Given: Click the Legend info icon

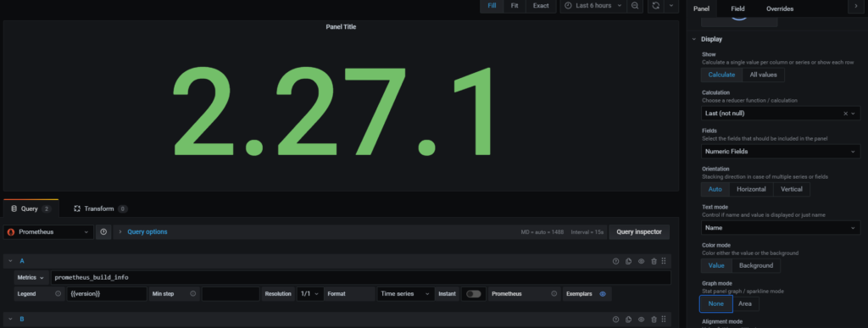Looking at the screenshot, I should click(x=58, y=294).
